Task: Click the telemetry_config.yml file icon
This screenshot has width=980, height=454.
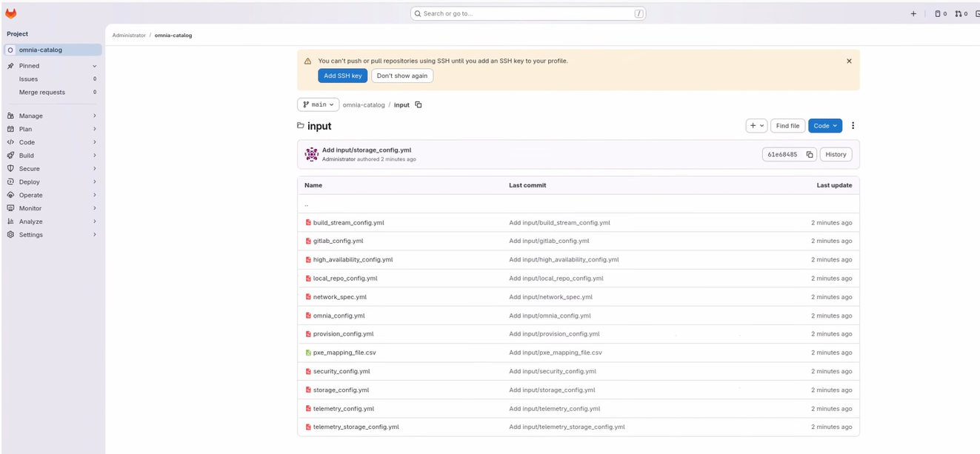Action: (x=308, y=408)
